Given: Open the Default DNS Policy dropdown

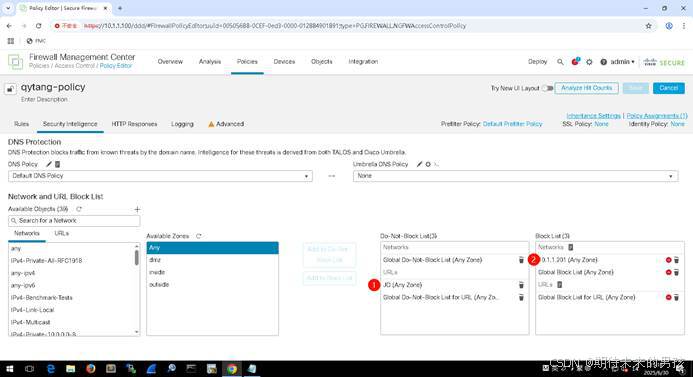Looking at the screenshot, I should click(160, 176).
